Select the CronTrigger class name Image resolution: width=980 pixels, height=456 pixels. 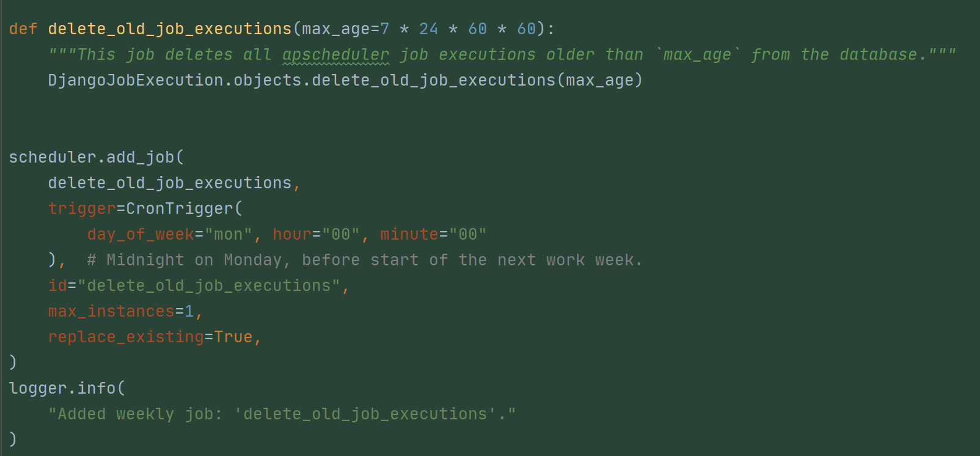point(180,208)
